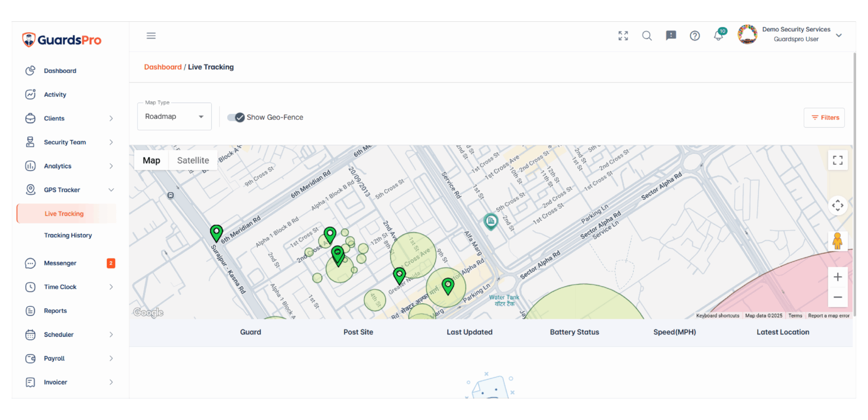This screenshot has width=868, height=420.
Task: Click the GPS Tracker pin icon
Action: pos(31,190)
